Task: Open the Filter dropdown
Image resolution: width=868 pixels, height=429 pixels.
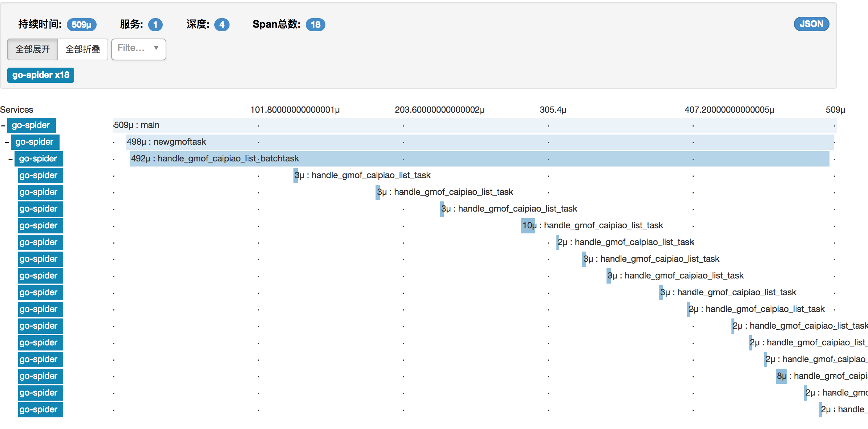Action: (139, 49)
